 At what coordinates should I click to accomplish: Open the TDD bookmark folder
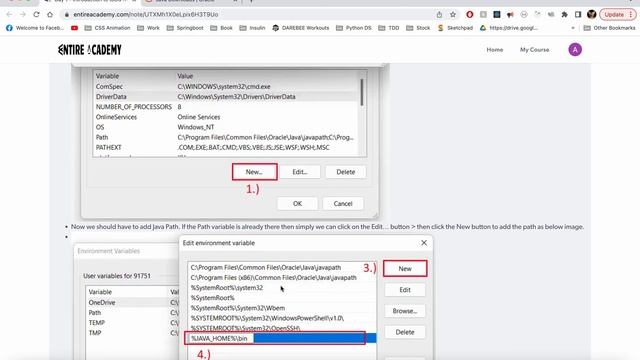pos(389,28)
